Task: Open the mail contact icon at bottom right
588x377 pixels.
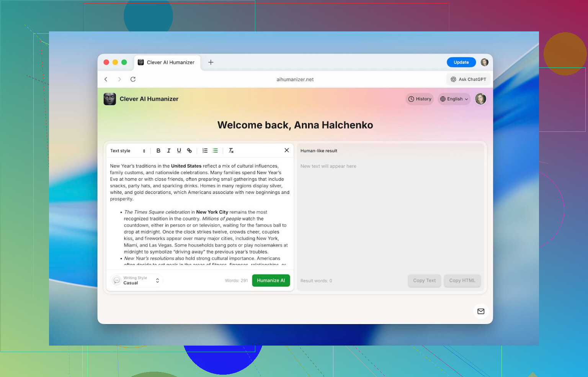Action: tap(481, 311)
